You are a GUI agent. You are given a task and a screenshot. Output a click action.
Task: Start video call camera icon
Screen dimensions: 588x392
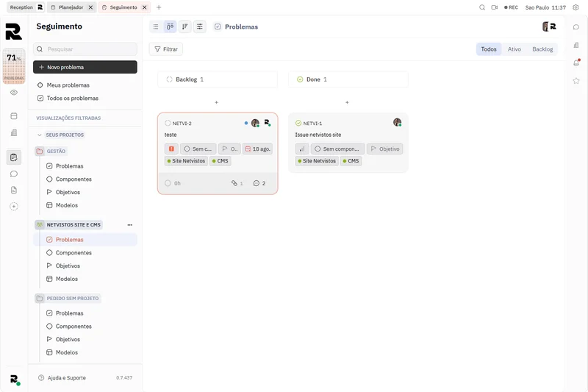point(495,7)
